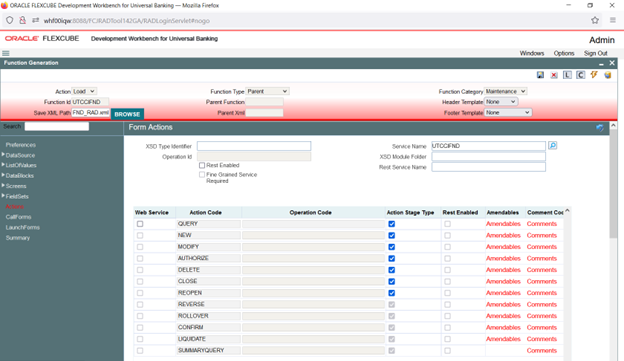Click the L icon in the toolbar
Viewport: 624px width, 361px height.
567,75
